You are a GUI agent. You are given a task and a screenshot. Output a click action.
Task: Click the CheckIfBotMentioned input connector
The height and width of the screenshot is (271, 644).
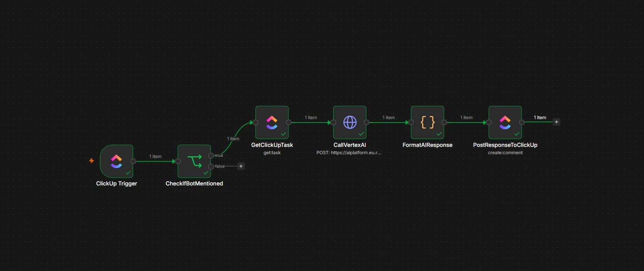[x=178, y=161]
